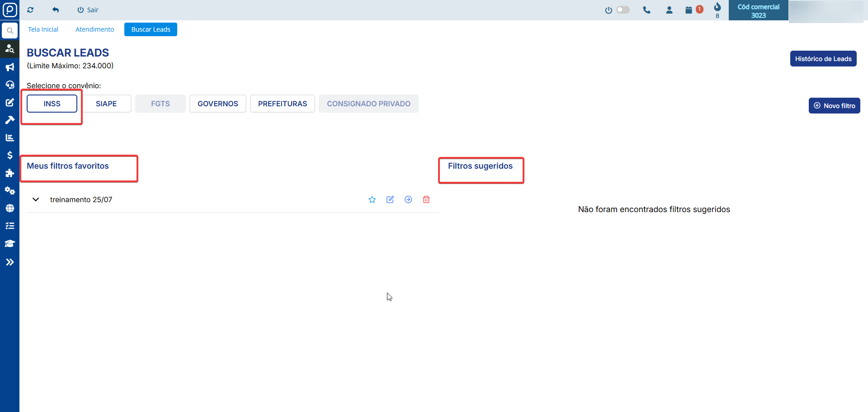Run the treinamento 25/07 filter with the arrow icon

(408, 200)
